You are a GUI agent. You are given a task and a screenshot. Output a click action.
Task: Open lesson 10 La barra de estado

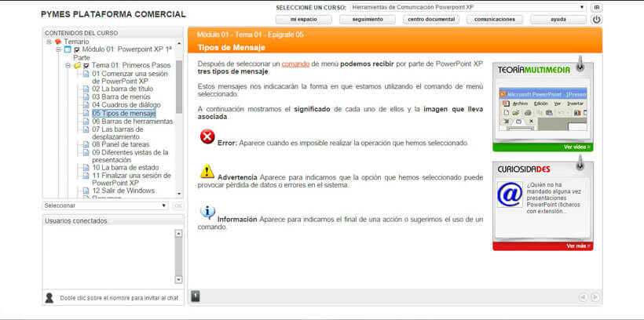pos(126,168)
